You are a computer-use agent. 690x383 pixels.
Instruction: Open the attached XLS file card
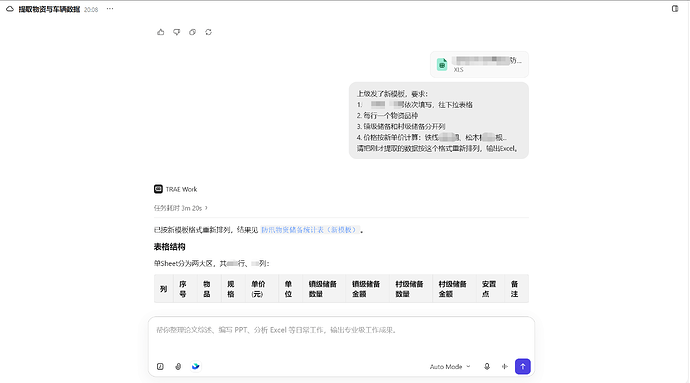point(479,64)
